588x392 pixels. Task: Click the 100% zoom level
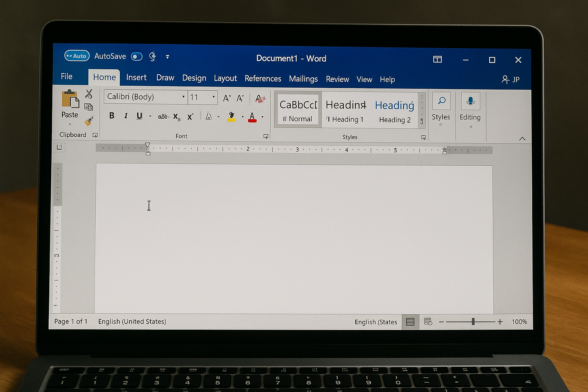point(519,322)
